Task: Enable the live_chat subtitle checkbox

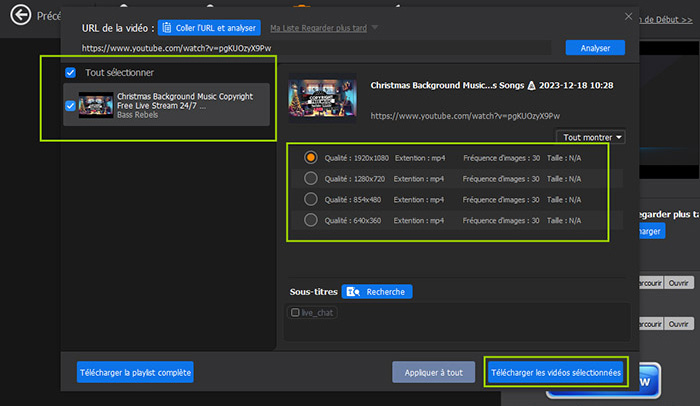Action: point(295,312)
